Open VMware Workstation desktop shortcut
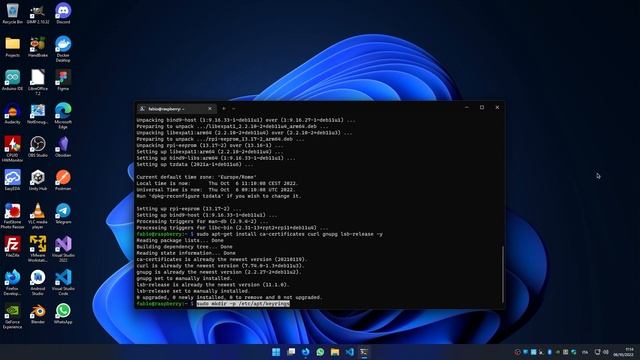This screenshot has height=360, width=640. 38,249
